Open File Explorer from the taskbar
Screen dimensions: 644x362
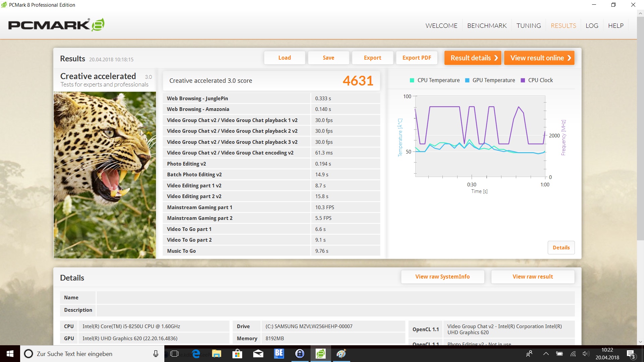(217, 354)
